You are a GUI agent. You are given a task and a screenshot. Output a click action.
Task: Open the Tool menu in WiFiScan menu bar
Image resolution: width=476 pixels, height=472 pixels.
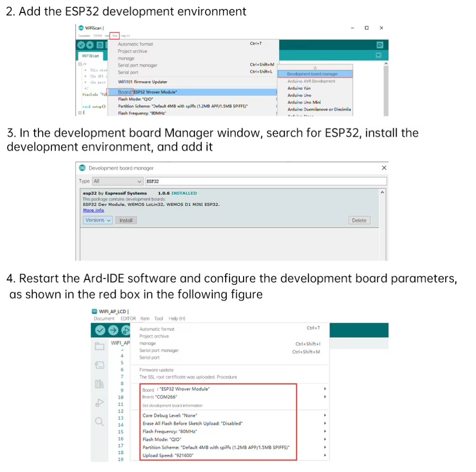coord(115,36)
